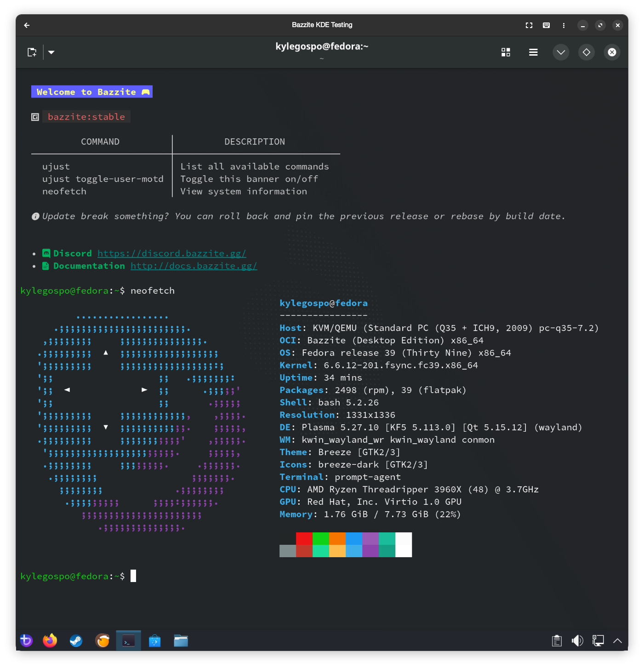Launch Firefox from the taskbar
This screenshot has height=668, width=644.
(50, 640)
